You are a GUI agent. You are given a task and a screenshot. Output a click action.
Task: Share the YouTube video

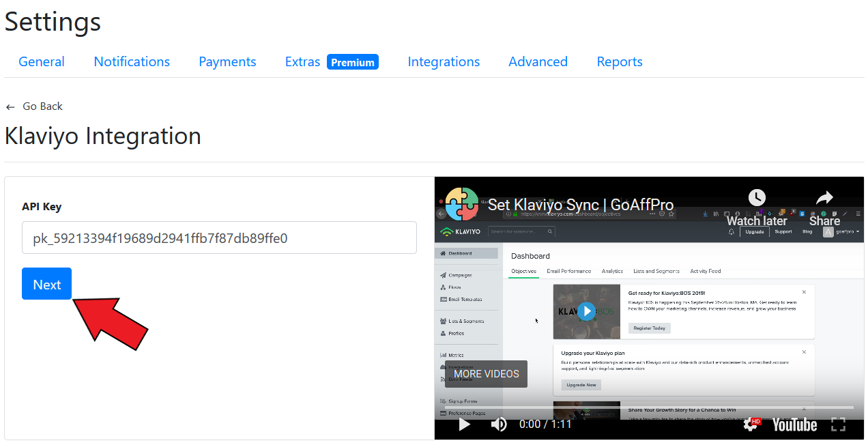824,208
